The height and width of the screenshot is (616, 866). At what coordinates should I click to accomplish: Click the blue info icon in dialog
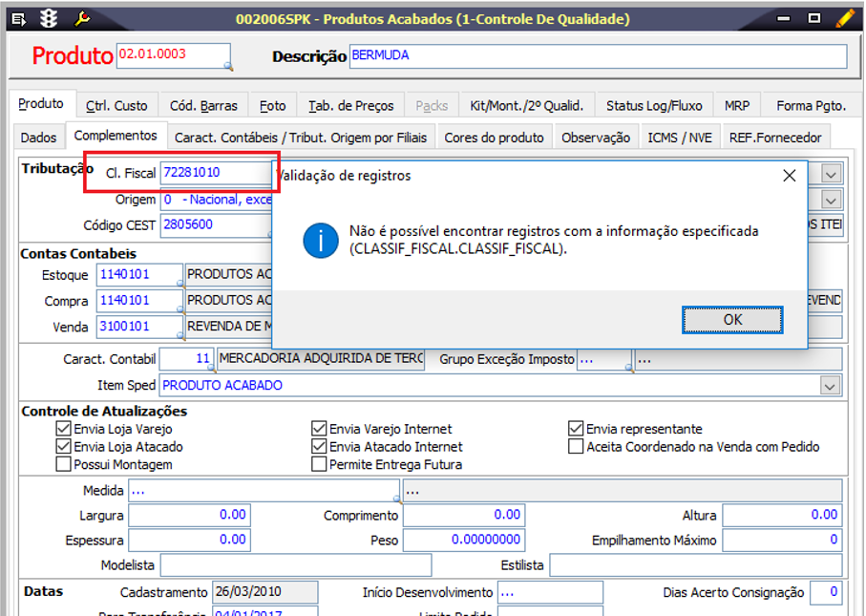click(x=320, y=240)
